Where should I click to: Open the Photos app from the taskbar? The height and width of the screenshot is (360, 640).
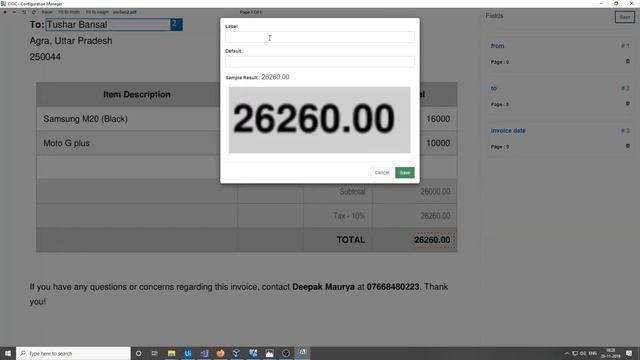pos(269,353)
